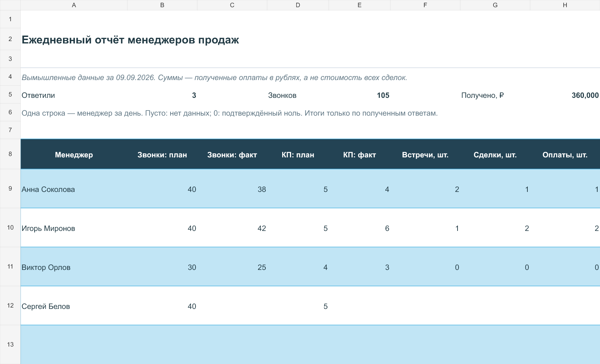Select Анна Соколова's КП: факт value 4

pos(360,189)
